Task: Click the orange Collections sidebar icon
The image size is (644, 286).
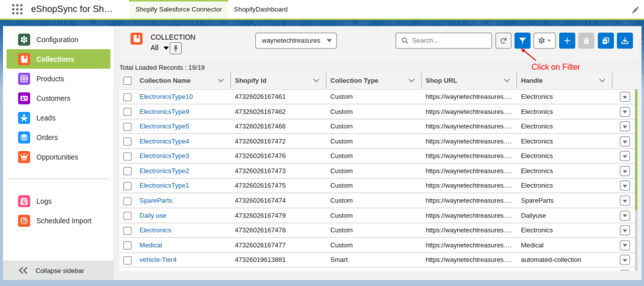Action: click(x=24, y=59)
